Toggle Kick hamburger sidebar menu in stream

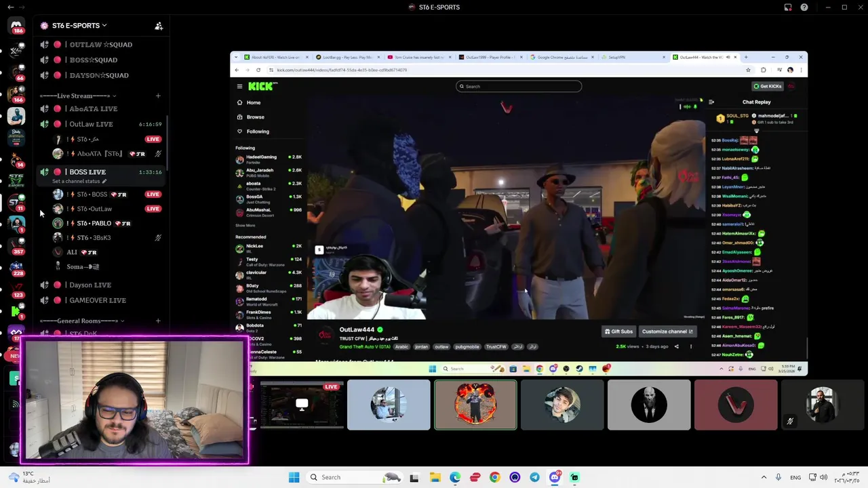[239, 86]
